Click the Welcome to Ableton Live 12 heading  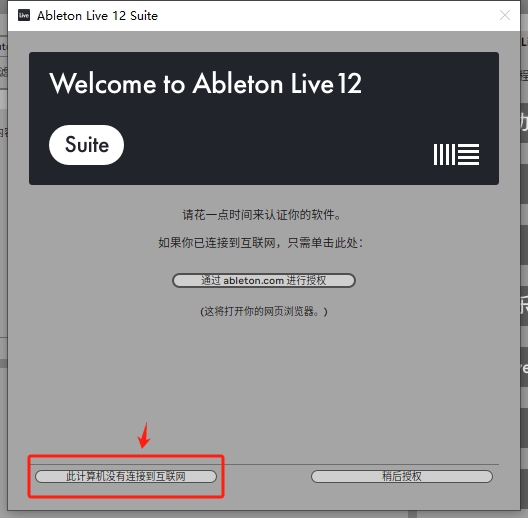205,83
